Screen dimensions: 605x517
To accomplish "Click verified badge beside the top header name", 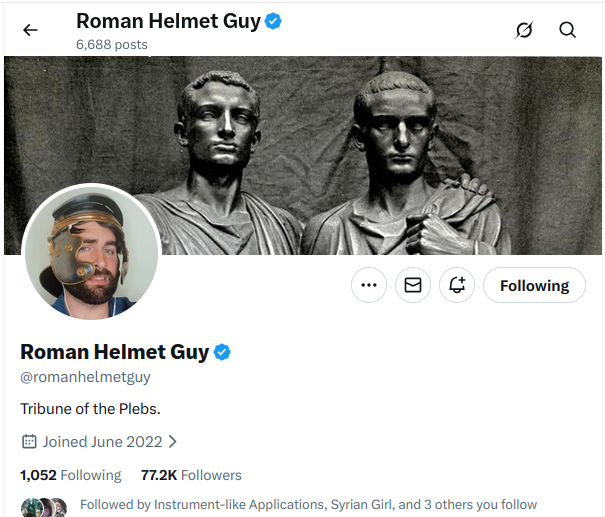I will point(273,20).
